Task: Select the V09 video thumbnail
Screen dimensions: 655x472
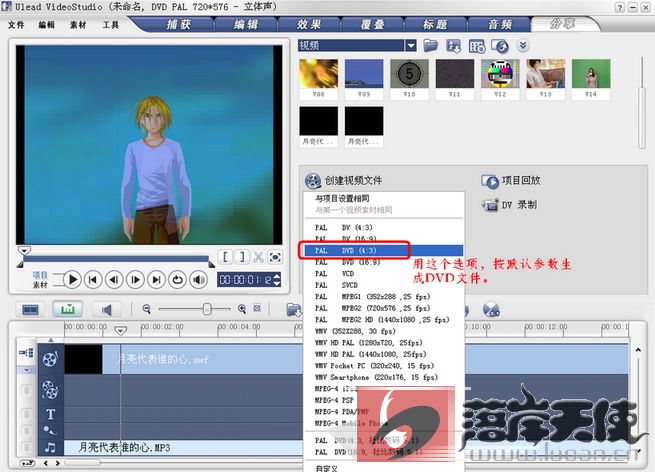Action: 364,74
